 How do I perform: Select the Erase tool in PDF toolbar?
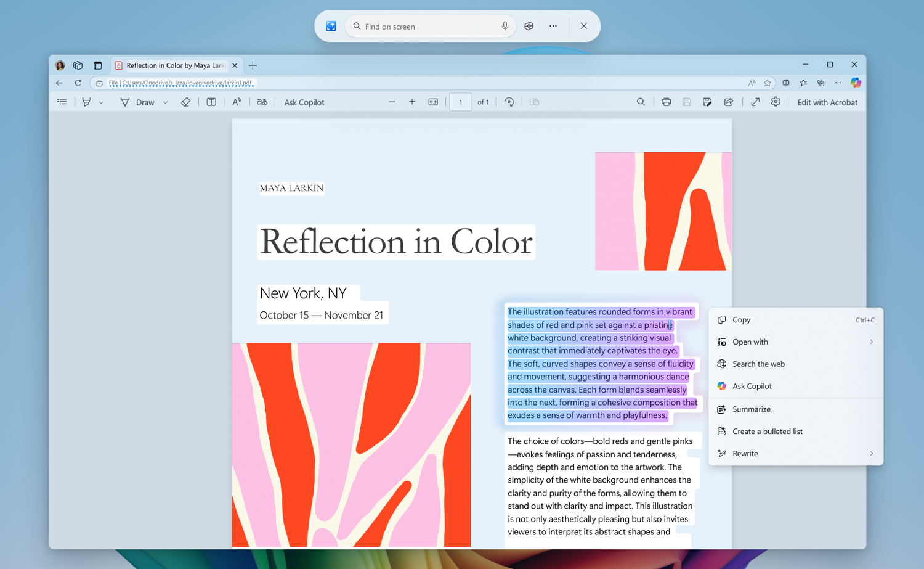pyautogui.click(x=185, y=102)
